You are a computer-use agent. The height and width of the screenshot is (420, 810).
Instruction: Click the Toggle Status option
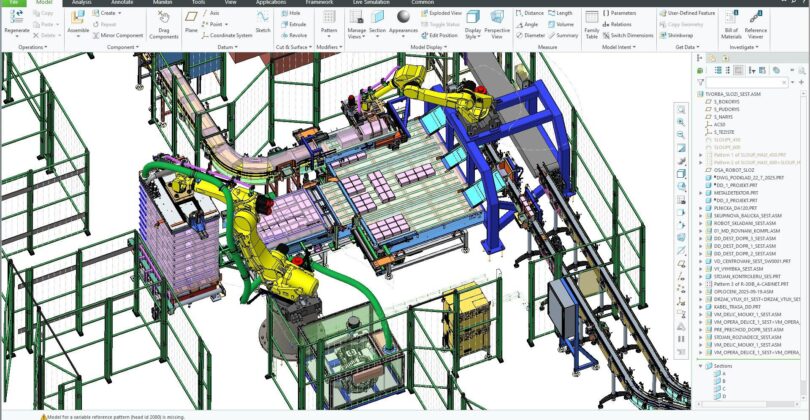click(x=444, y=24)
